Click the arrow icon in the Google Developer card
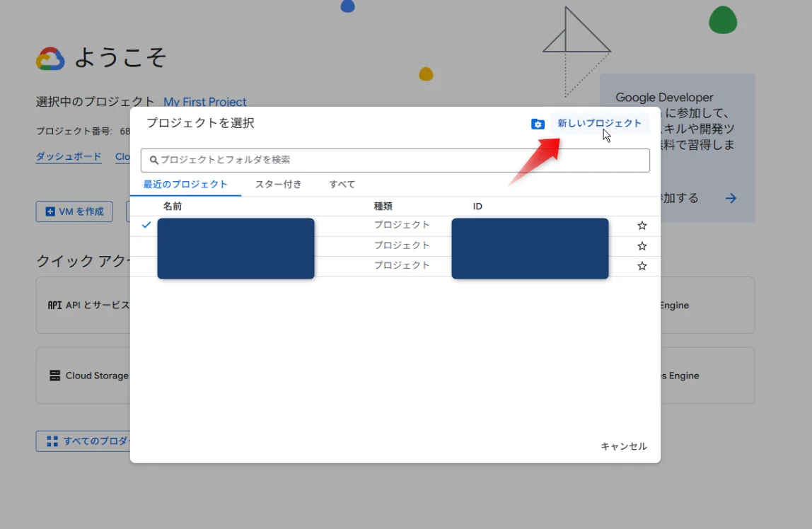 pyautogui.click(x=731, y=199)
